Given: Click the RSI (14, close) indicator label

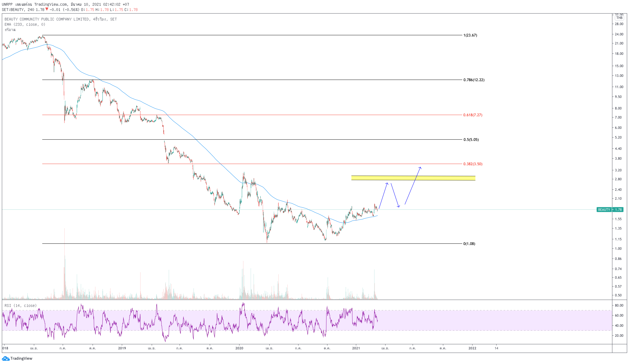Looking at the screenshot, I should point(20,306).
